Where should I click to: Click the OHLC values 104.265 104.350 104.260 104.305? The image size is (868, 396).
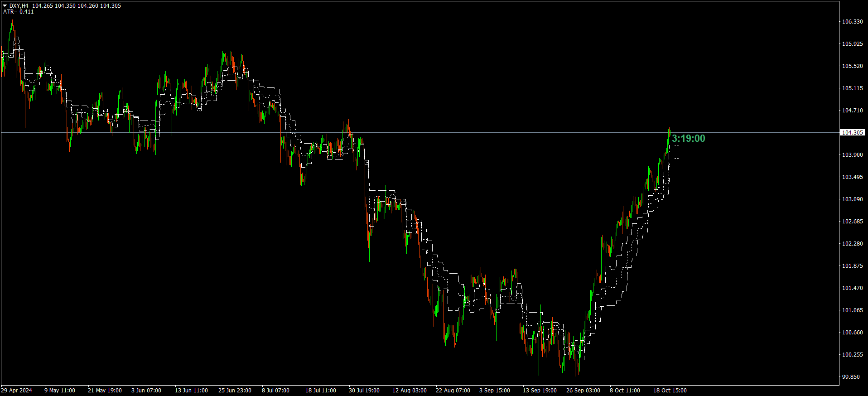pos(77,6)
